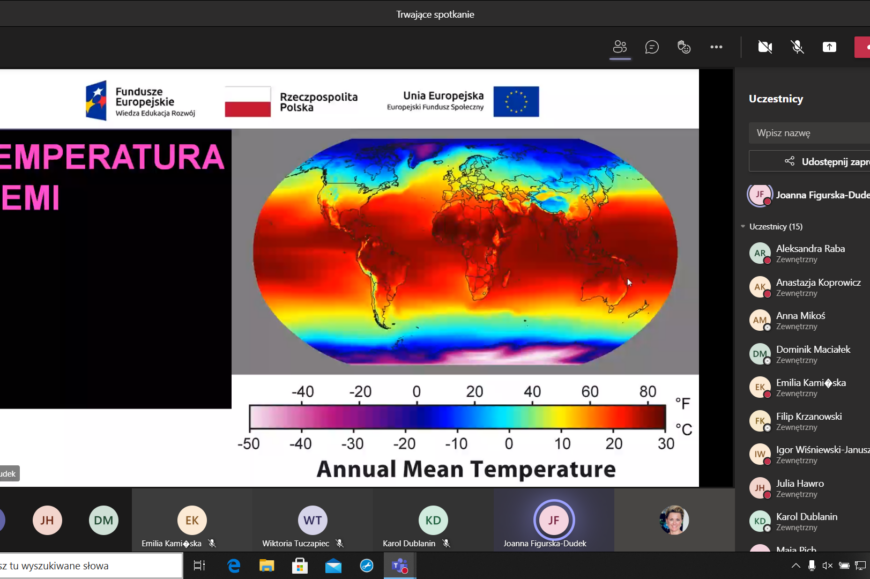The image size is (870, 579).
Task: Select Joanna Figurska-Dudek presenter entry
Action: click(x=808, y=195)
